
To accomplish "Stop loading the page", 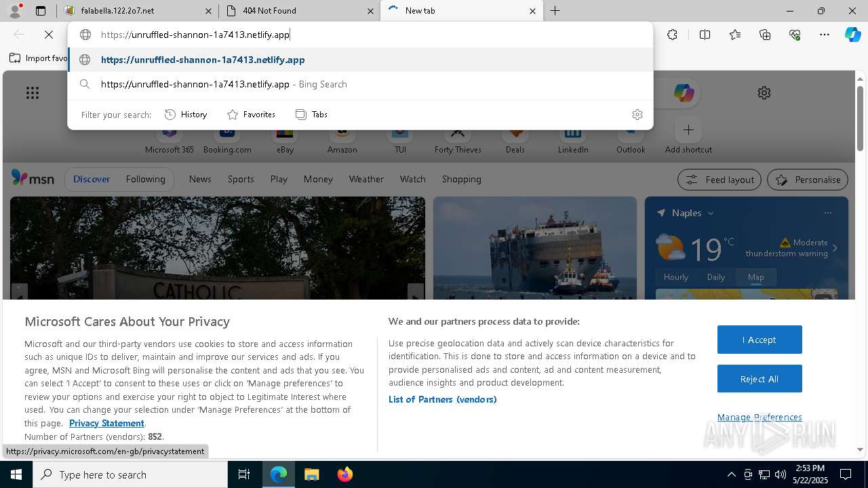I will [x=49, y=35].
